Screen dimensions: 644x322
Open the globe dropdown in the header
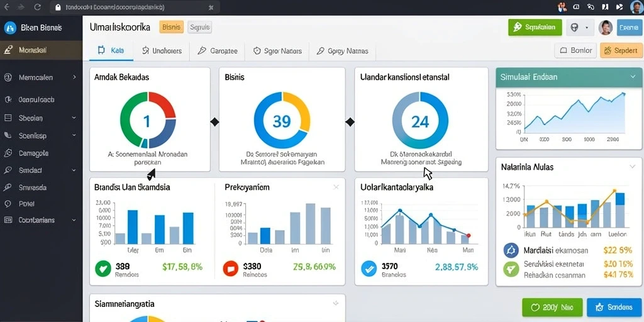[x=579, y=28]
